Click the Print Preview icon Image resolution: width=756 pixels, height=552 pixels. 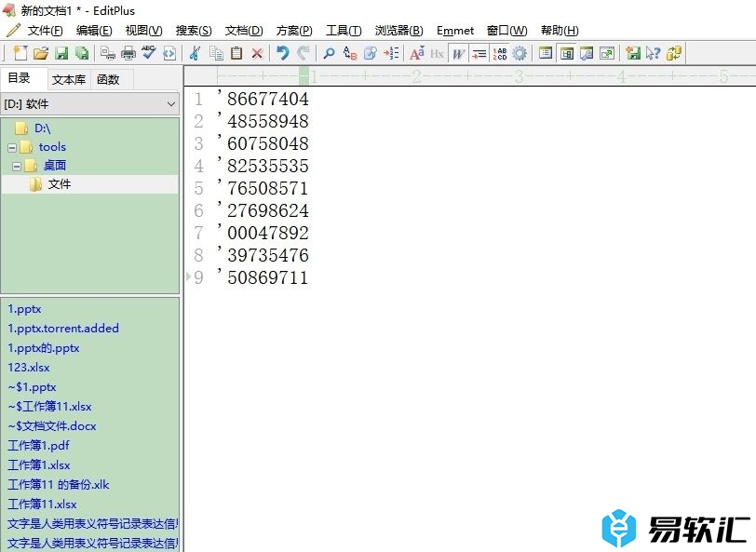click(x=107, y=53)
